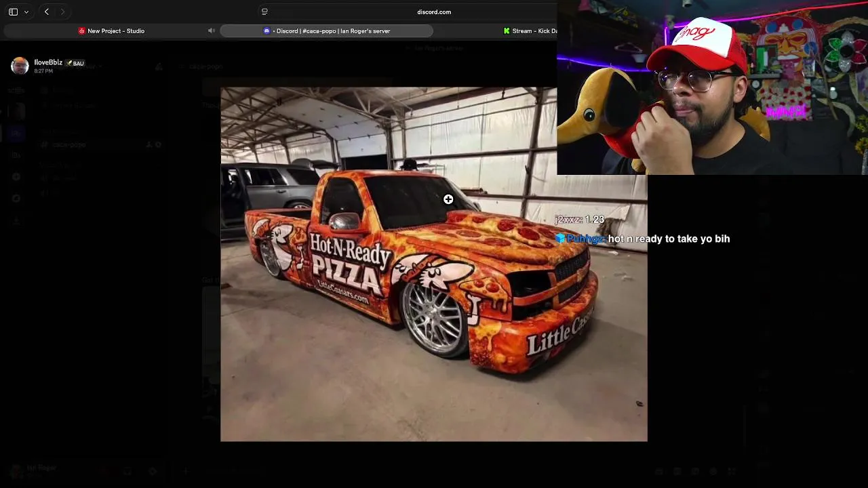
Task: Open the page menu icon in address bar
Action: pyautogui.click(x=264, y=12)
